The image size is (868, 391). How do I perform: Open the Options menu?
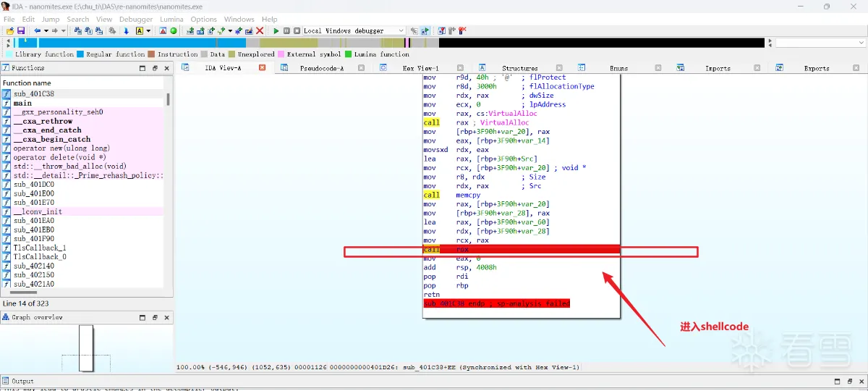coord(204,20)
